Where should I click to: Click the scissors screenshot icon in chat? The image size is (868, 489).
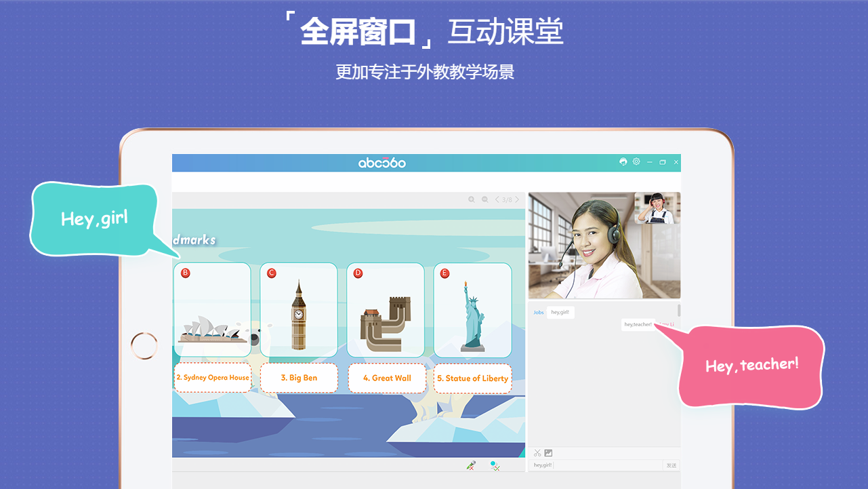(x=537, y=452)
